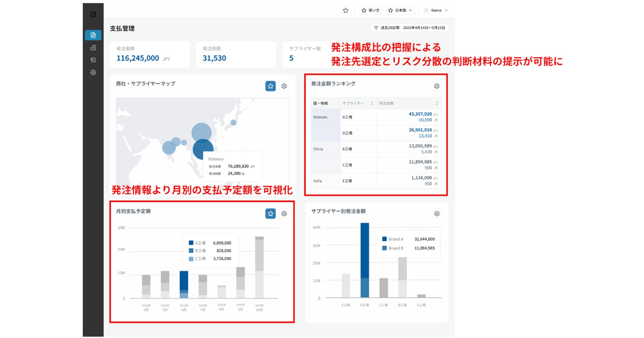Open the 使い方 help button
Viewport: 644px width, 338px height.
point(370,10)
